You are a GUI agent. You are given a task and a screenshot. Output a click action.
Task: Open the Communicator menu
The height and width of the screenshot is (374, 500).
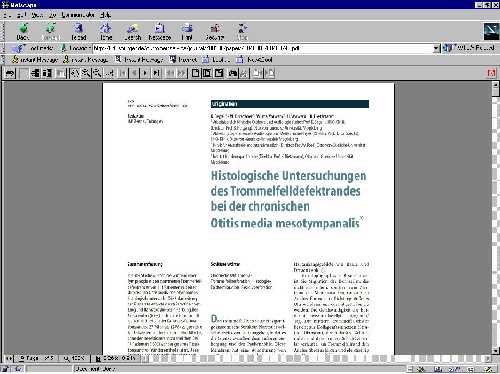point(77,15)
